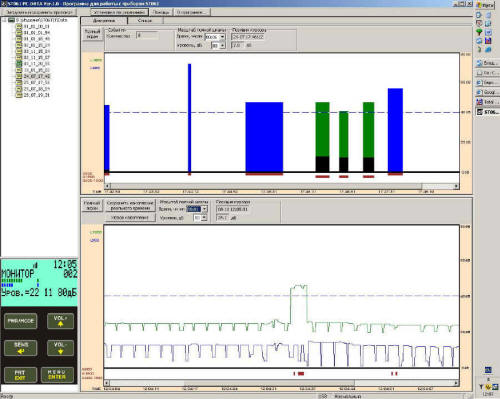Open the green tree icon in the quick launch
Image resolution: width=500 pixels, height=399 pixels.
click(x=479, y=32)
